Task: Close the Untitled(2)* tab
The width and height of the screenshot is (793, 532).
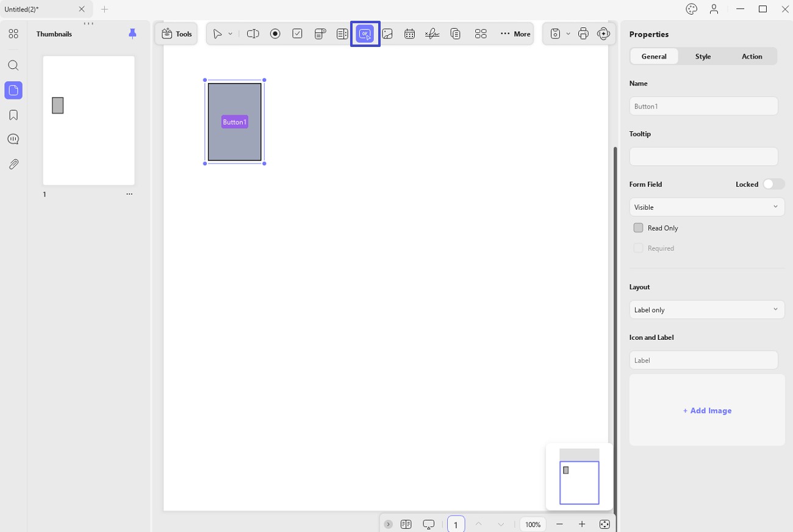Action: click(82, 9)
